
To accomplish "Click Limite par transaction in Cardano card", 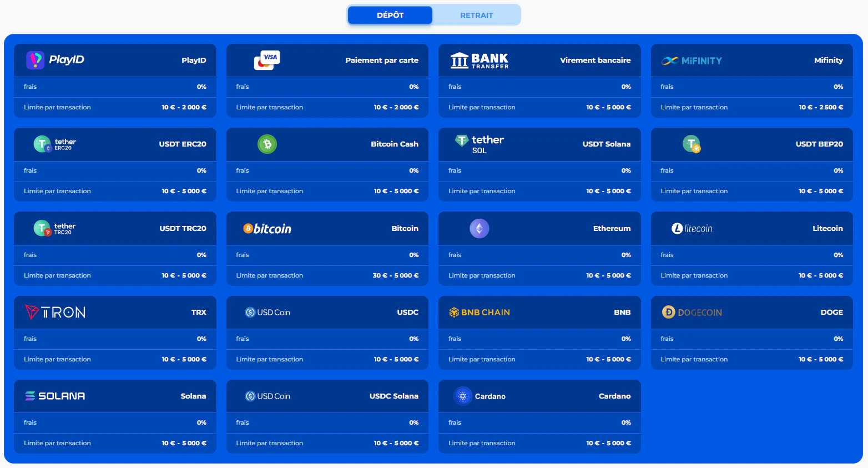I will click(x=482, y=443).
